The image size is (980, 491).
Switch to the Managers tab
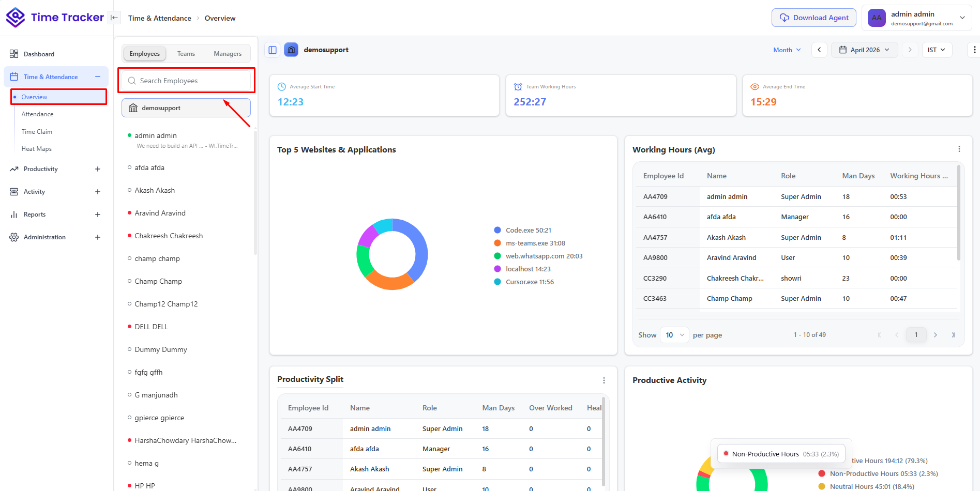pyautogui.click(x=228, y=54)
